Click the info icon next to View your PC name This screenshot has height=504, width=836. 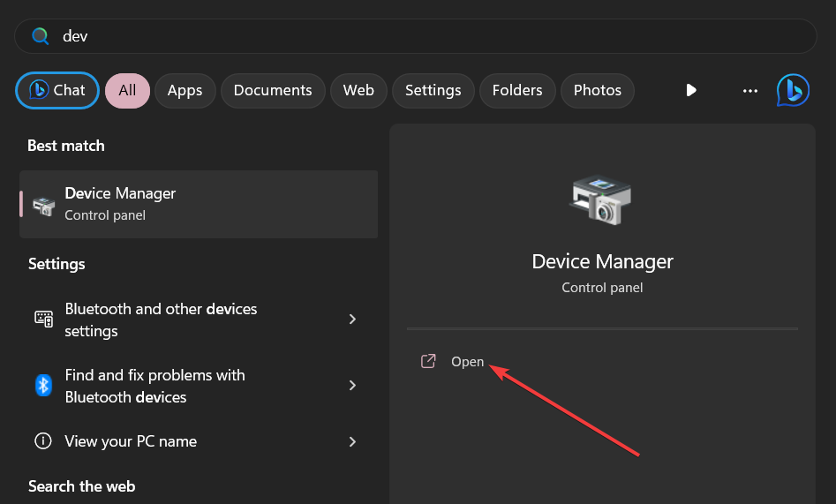point(43,441)
